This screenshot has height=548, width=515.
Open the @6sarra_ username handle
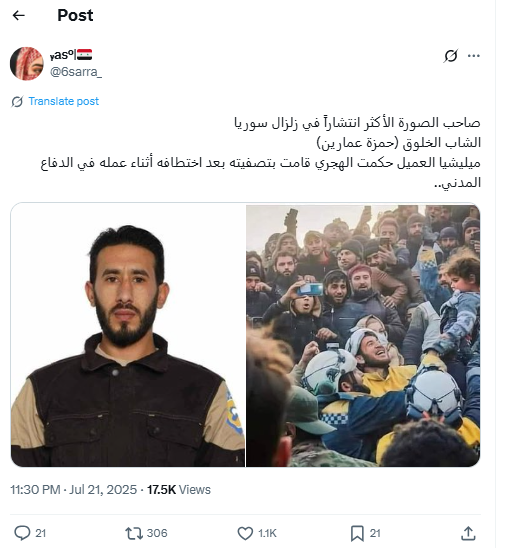click(x=76, y=72)
